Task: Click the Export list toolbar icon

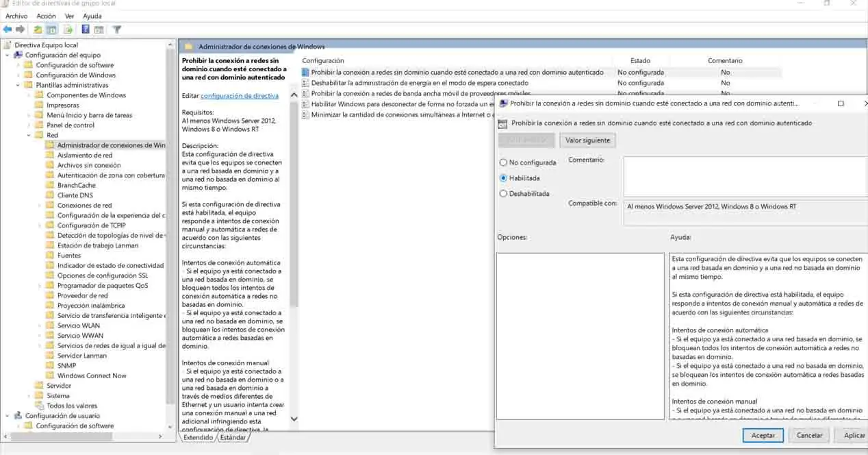Action: (68, 29)
